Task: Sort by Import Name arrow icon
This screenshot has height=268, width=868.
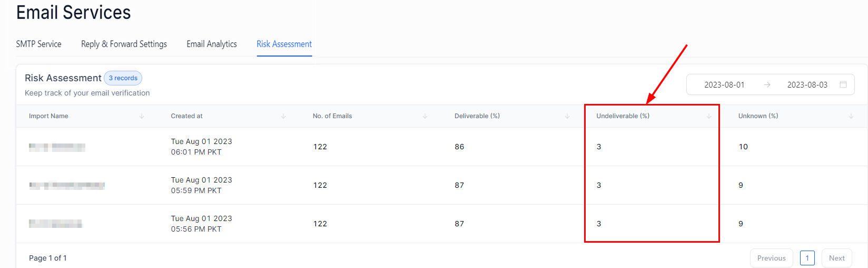Action: (x=142, y=116)
